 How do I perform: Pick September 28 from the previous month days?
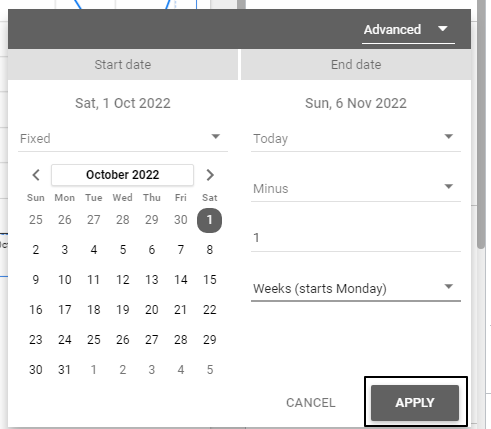123,220
